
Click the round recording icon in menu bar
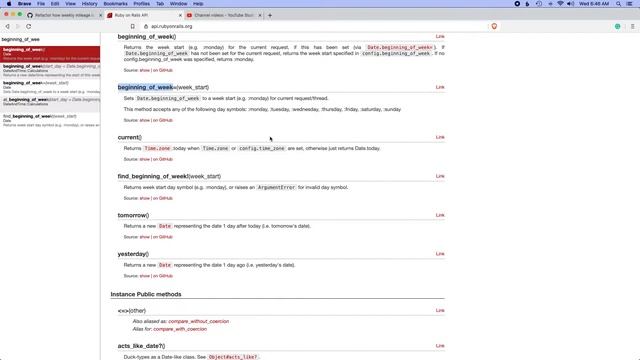click(x=517, y=4)
